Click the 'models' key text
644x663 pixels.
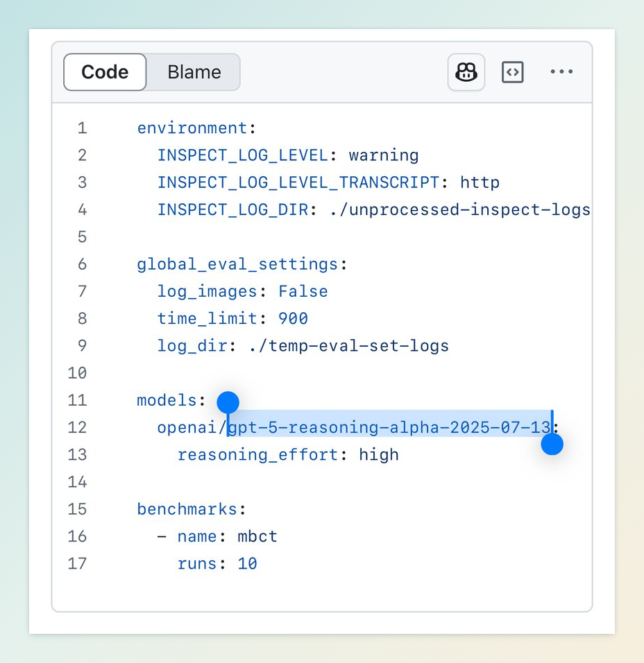(167, 400)
